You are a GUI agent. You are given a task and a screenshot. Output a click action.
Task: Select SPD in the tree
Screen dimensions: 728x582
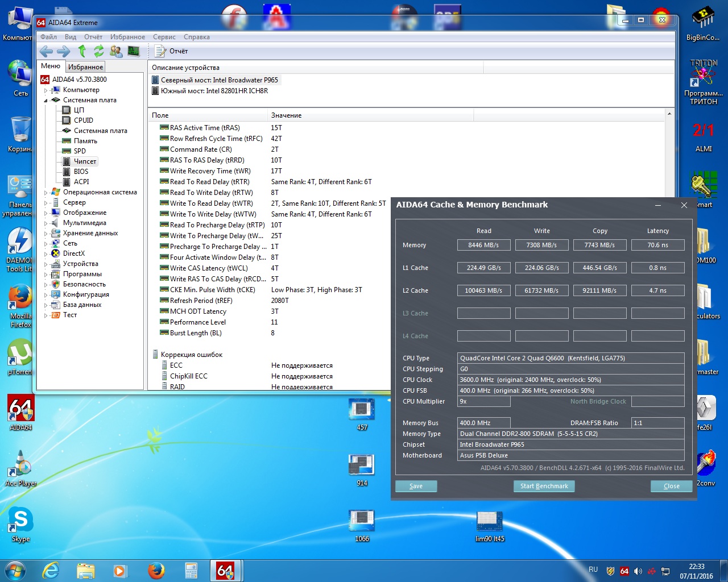click(x=80, y=151)
